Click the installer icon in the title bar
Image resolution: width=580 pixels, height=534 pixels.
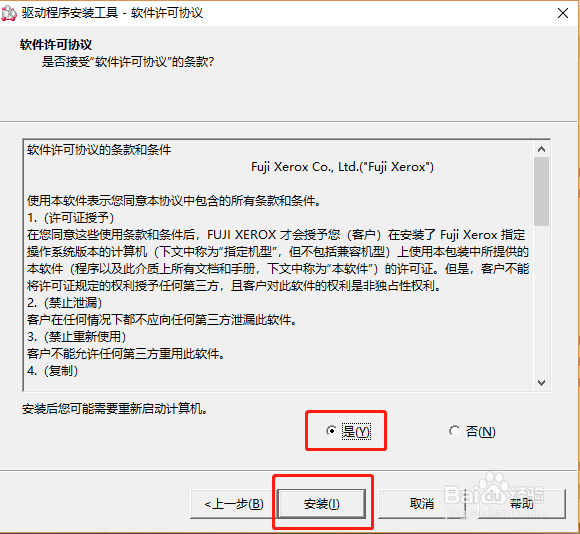coord(9,13)
